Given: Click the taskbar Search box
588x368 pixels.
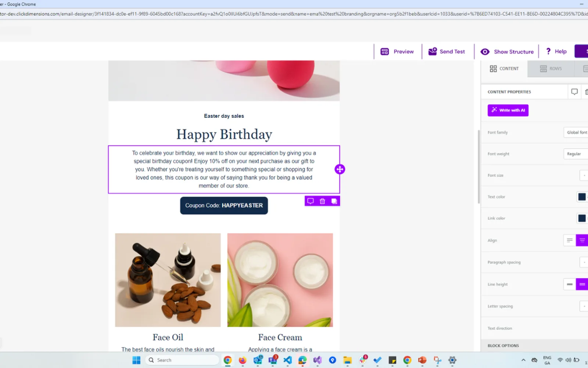Looking at the screenshot, I should coord(183,360).
